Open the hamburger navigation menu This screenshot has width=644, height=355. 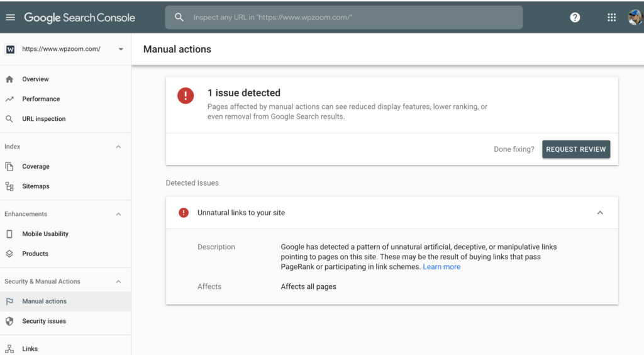point(10,17)
